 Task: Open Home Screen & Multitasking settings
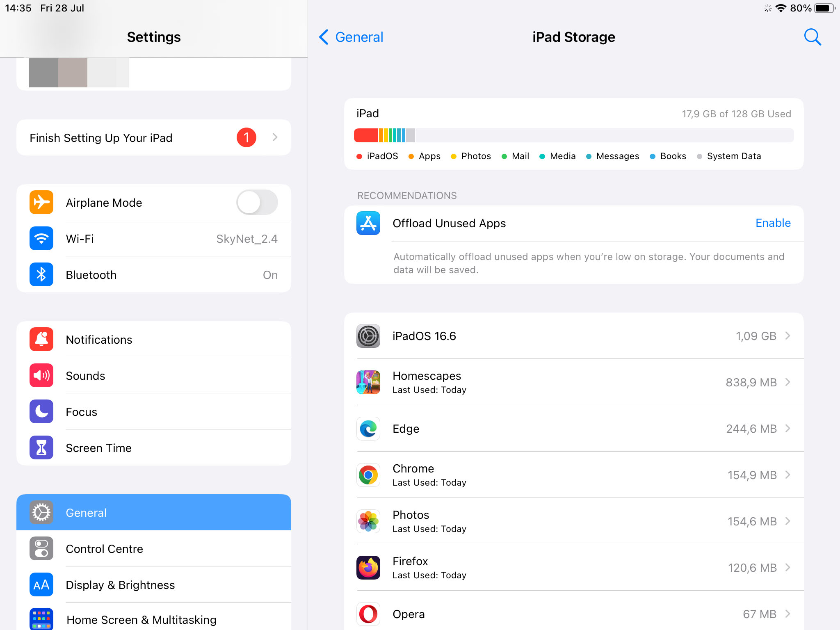point(154,616)
